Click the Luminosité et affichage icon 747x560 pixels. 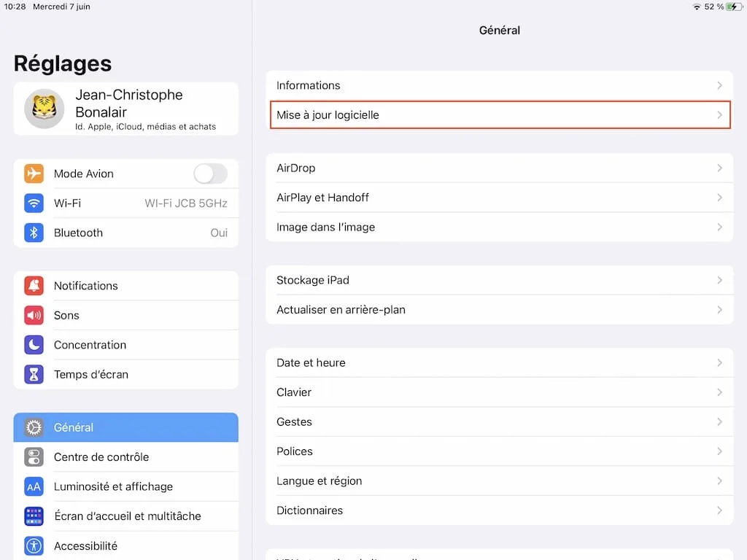tap(34, 486)
